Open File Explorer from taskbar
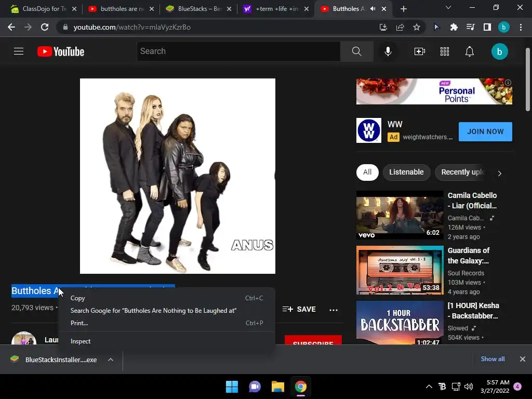This screenshot has height=399, width=532. point(277,387)
